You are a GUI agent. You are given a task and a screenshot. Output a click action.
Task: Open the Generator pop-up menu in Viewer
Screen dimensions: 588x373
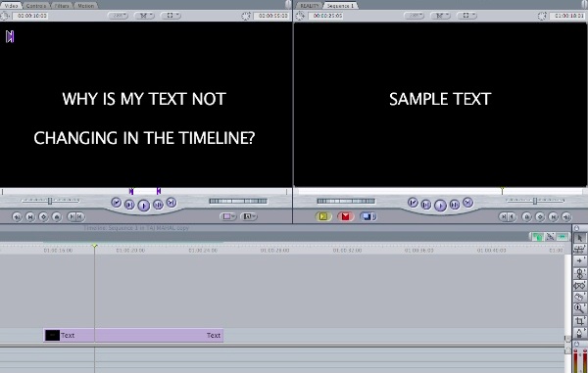click(249, 216)
